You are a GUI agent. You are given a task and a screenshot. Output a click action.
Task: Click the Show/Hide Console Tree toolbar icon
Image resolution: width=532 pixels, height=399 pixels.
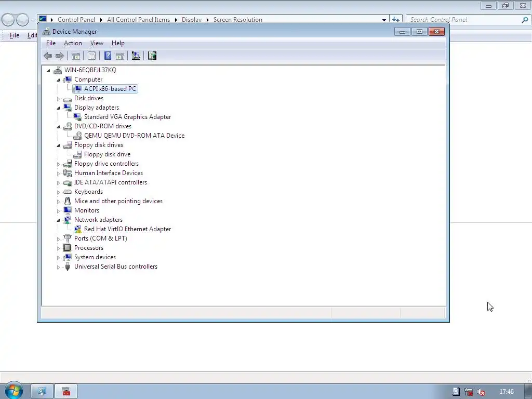pos(76,56)
